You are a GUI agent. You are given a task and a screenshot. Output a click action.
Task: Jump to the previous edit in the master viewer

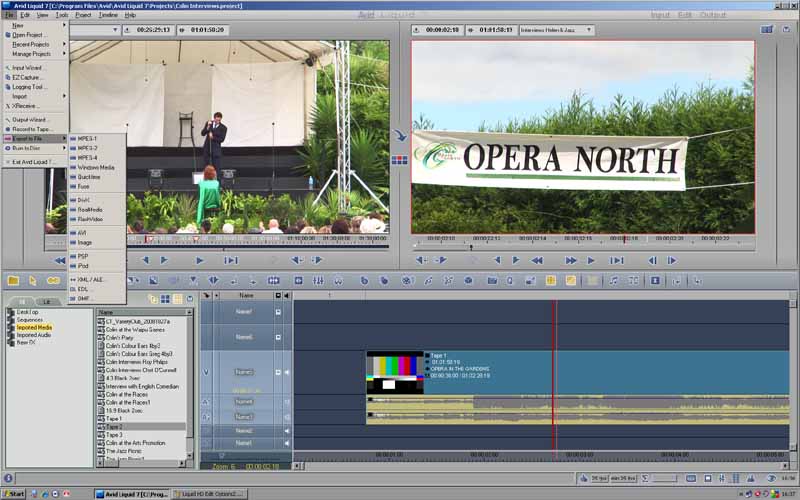pos(652,261)
